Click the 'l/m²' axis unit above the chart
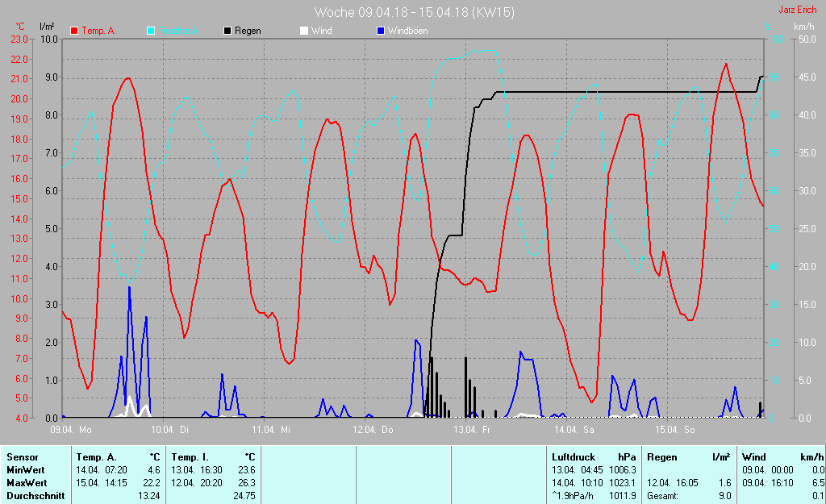826x504 pixels. (x=47, y=27)
